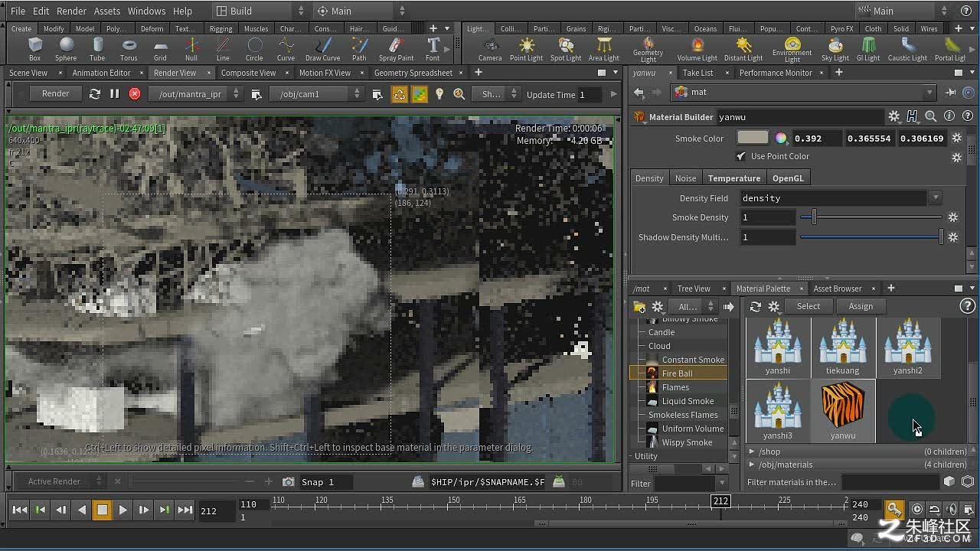Screen dimensions: 980x551
Task: Select the yanwu material thumbnail
Action: tap(843, 411)
